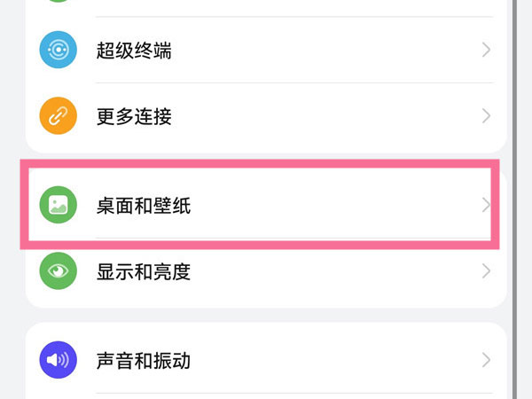Image resolution: width=532 pixels, height=399 pixels.
Task: Open 桌面和壁纸 via its right arrow
Action: (x=486, y=206)
